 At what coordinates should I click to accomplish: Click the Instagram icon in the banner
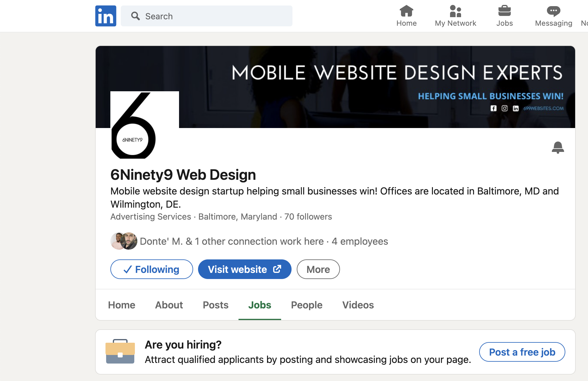(505, 108)
